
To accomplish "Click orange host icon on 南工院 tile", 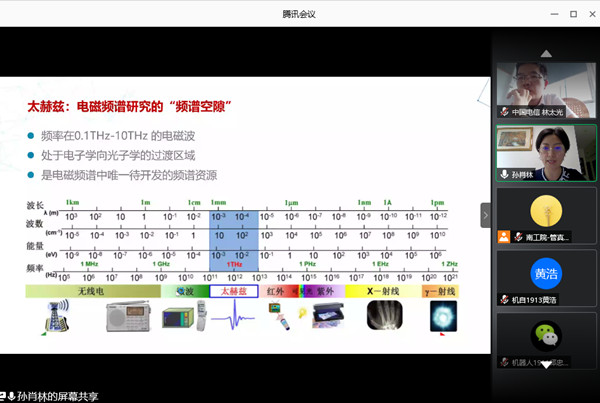I will pyautogui.click(x=505, y=237).
